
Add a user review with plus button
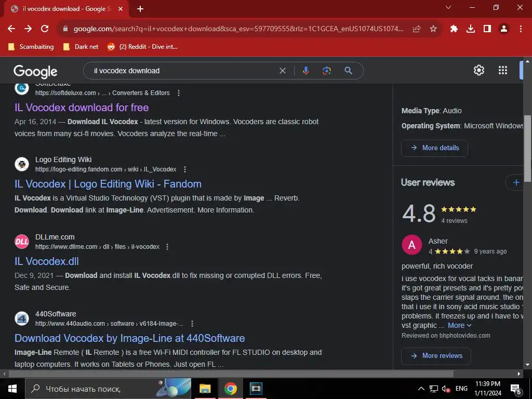pos(516,182)
